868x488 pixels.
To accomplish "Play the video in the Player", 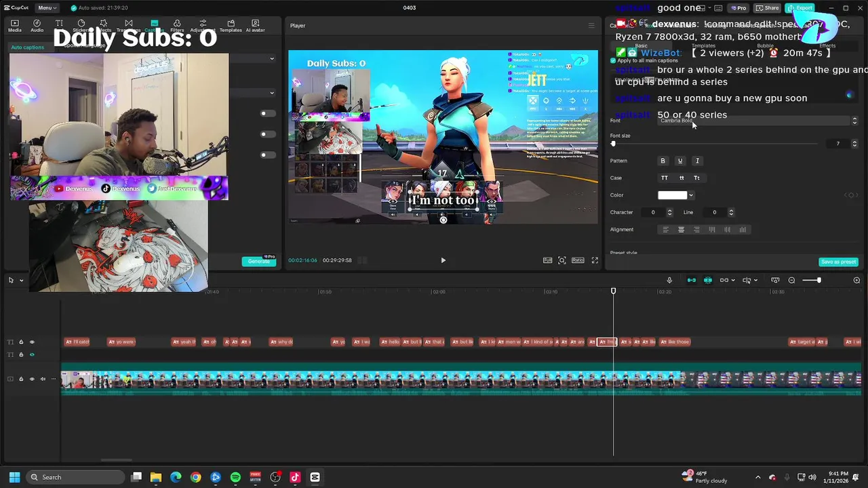I will [443, 260].
